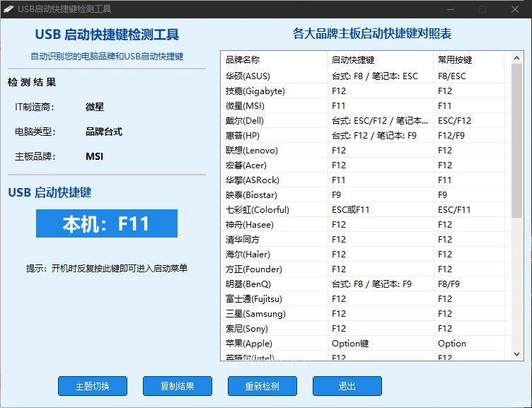Select the 技嘉(Gigabyte) row
This screenshot has height=408, width=532.
[x=366, y=91]
